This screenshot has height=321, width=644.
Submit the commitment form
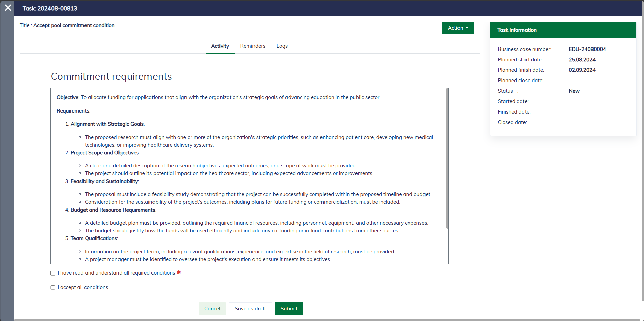click(289, 309)
